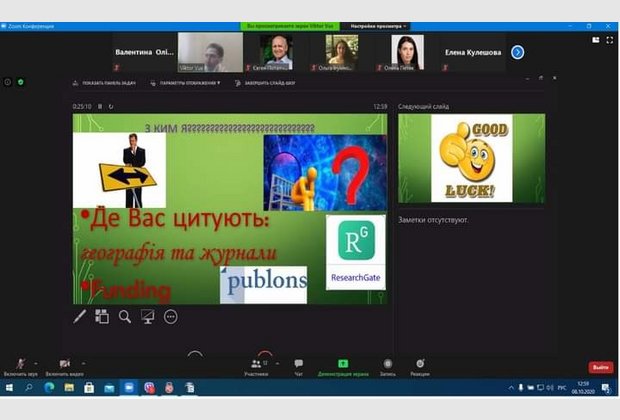Click input language РУС indicator
620x420 pixels.
[x=562, y=388]
